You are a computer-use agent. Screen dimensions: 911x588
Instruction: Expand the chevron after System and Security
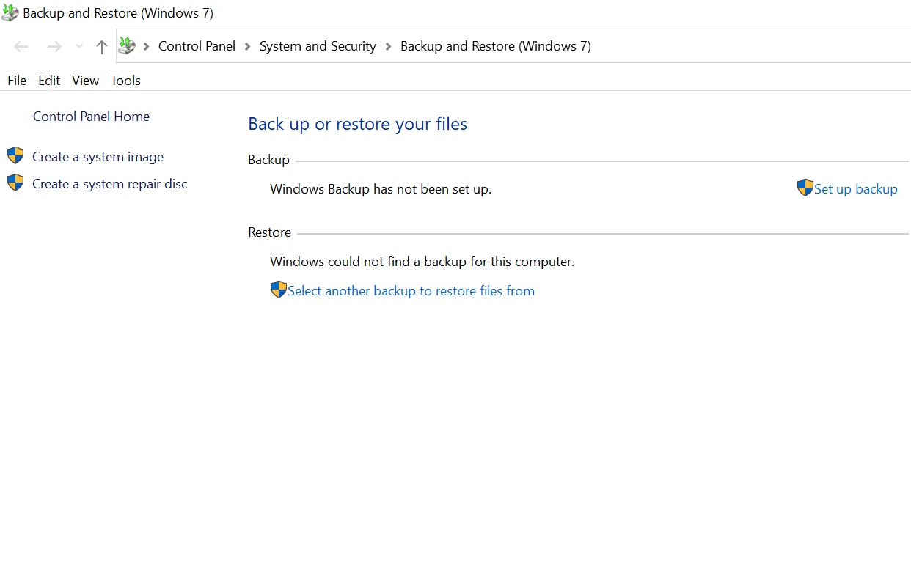[x=387, y=45]
